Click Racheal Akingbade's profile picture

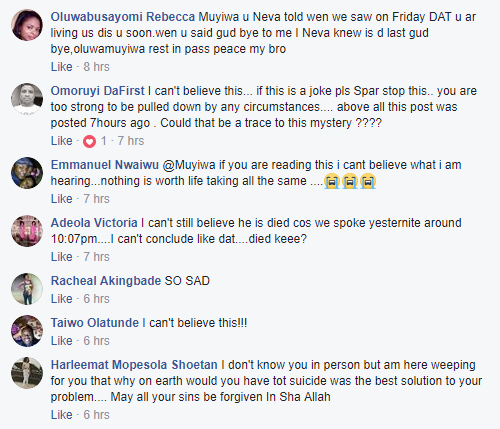(27, 289)
